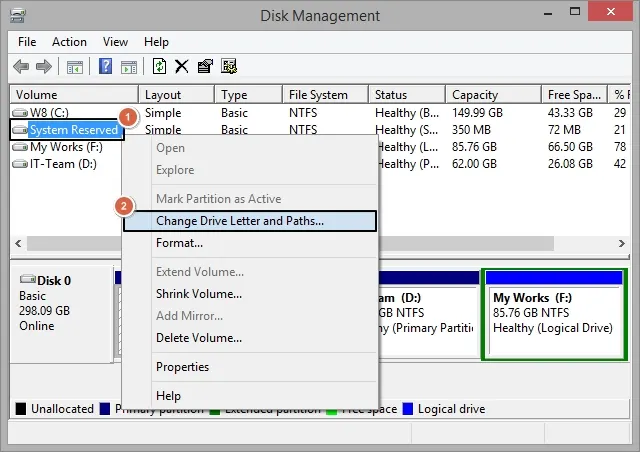The height and width of the screenshot is (452, 640).
Task: Select the Disk 0 label panel
Action: click(61, 314)
